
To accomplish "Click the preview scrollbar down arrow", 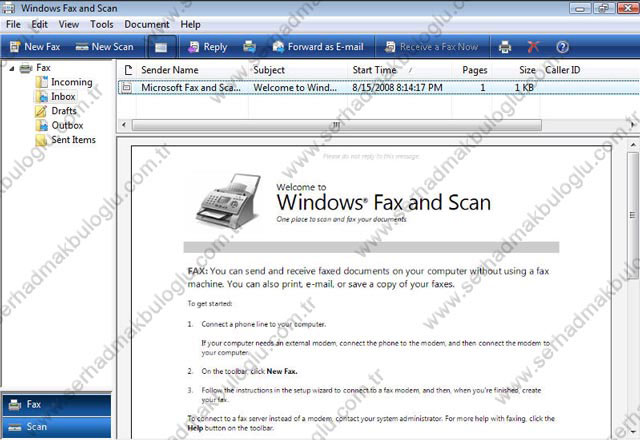I will (633, 431).
